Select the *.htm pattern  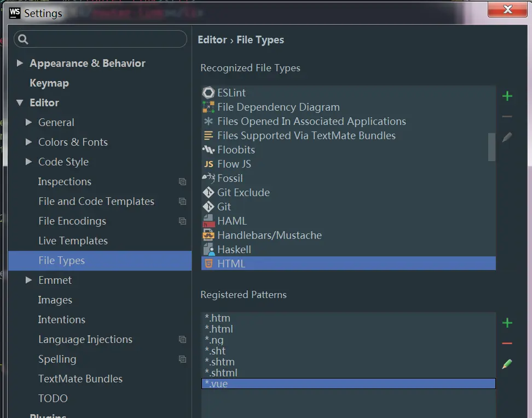tap(349, 318)
